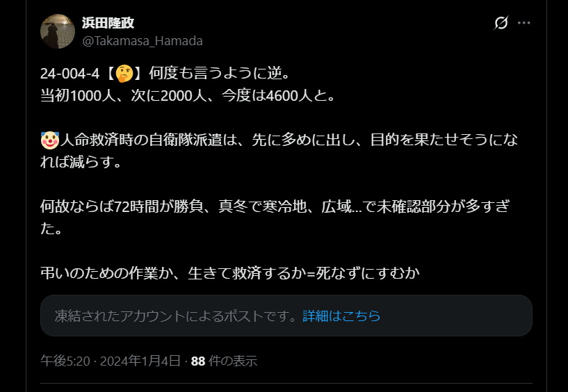Select the text れば減らす。
This screenshot has width=568, height=392.
pyautogui.click(x=81, y=162)
